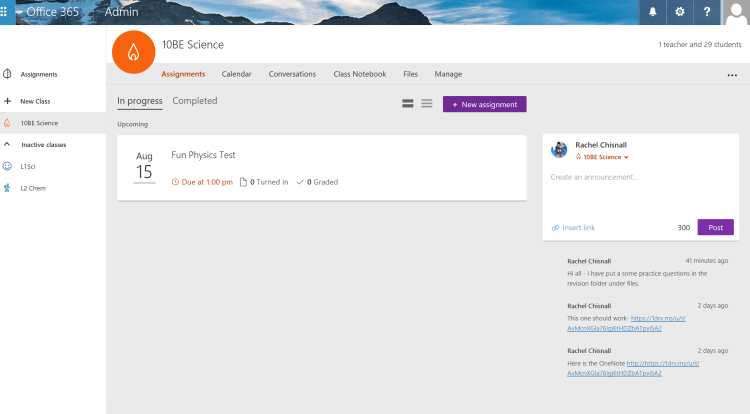Switch to the card view layout
750x414 pixels.
[x=408, y=104]
